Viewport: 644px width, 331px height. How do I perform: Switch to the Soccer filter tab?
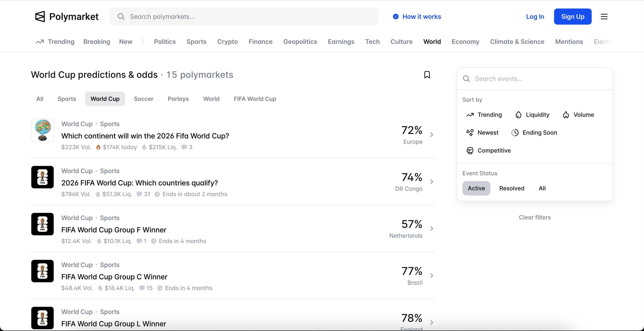144,99
